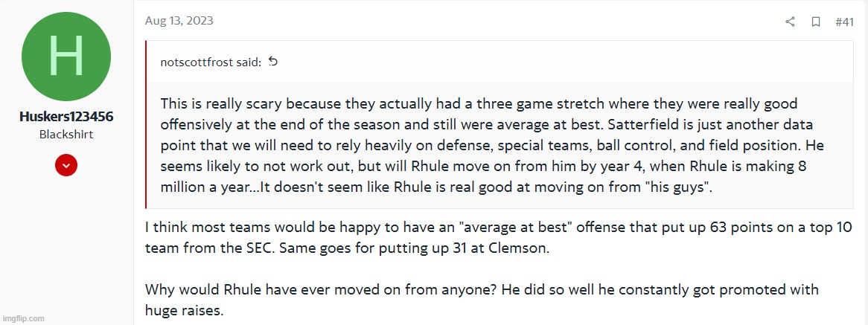Screen dimensions: 868x325
Task: Click the notscottfrost said quote attribution
Action: 211,62
